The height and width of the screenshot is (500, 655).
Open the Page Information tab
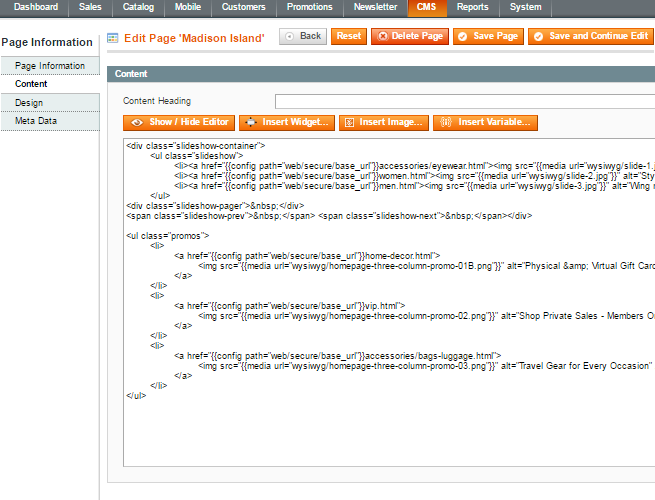pyautogui.click(x=50, y=66)
